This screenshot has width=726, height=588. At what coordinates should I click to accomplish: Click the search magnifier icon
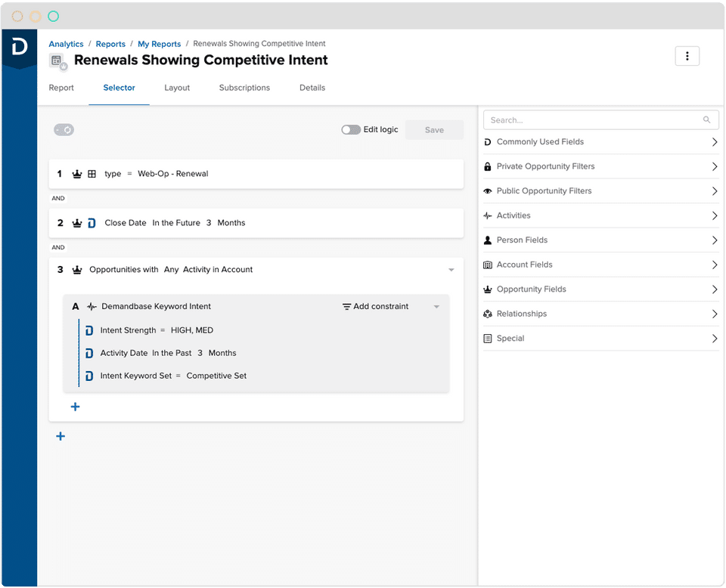706,120
